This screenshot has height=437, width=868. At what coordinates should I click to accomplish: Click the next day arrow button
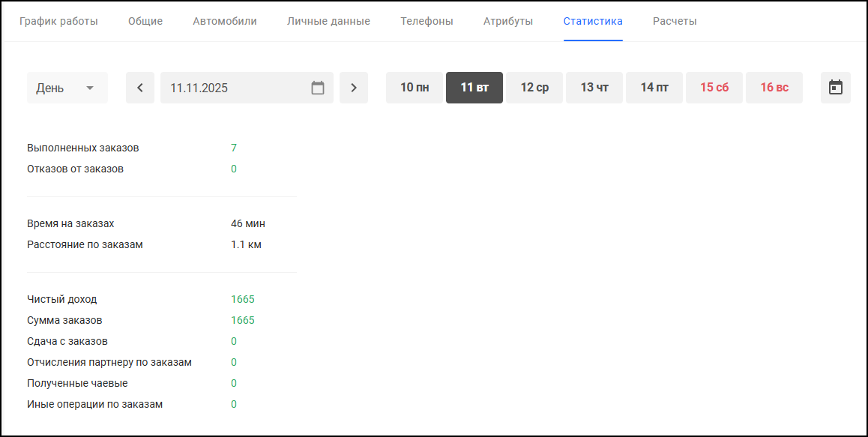pyautogui.click(x=354, y=88)
